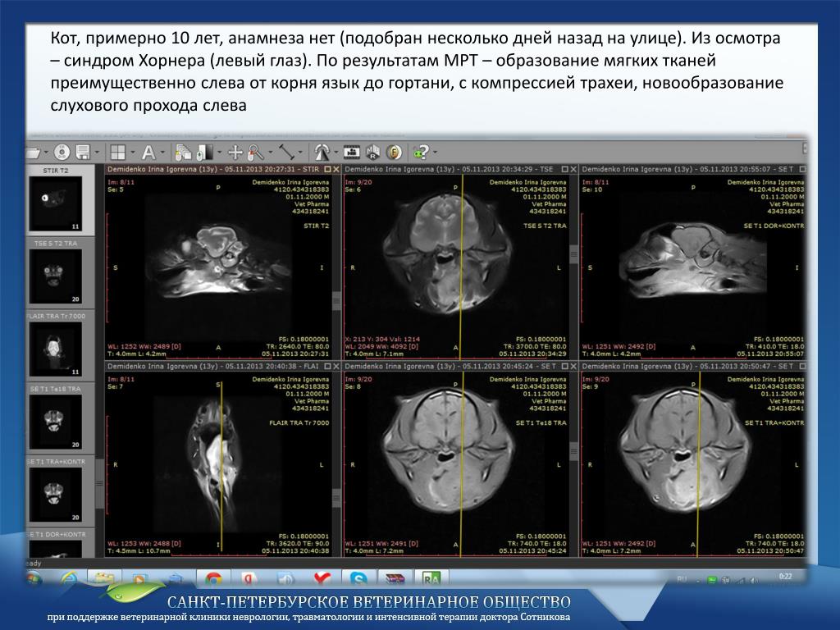840x630 pixels.
Task: Close the 20:45:24 SE T viewer panel
Action: [x=573, y=367]
